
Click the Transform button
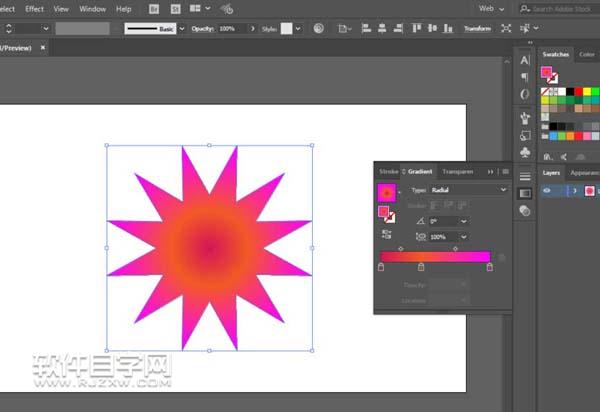(477, 29)
